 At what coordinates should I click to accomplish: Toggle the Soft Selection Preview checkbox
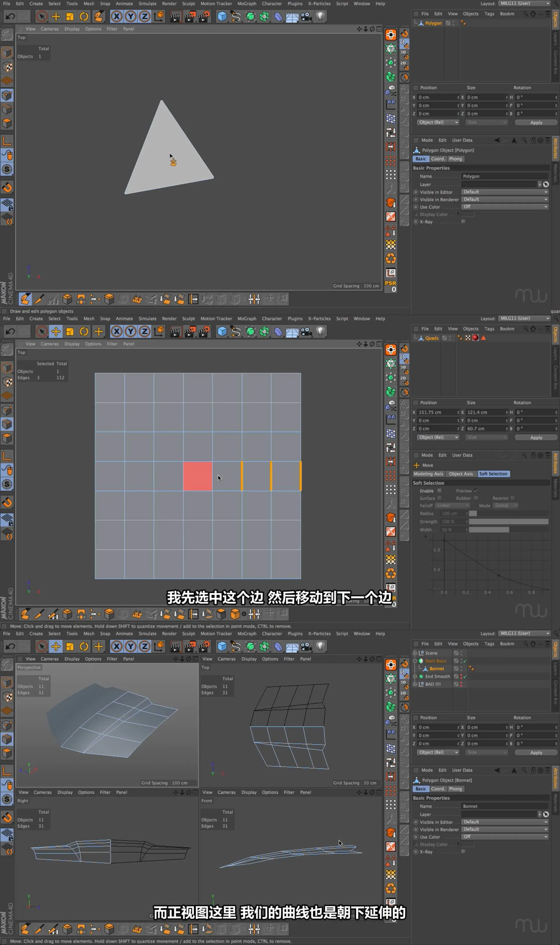pyautogui.click(x=476, y=490)
